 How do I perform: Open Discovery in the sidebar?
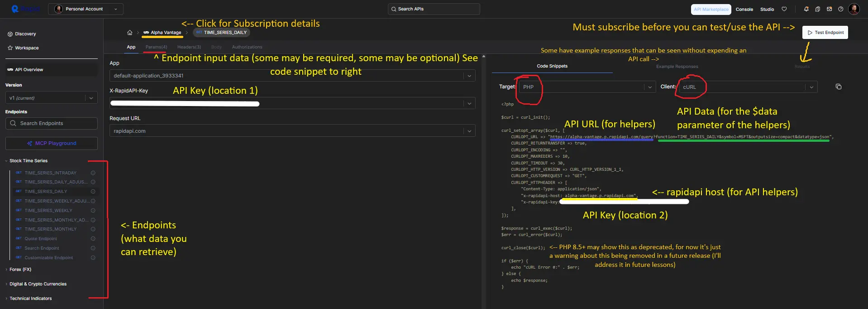(x=25, y=34)
